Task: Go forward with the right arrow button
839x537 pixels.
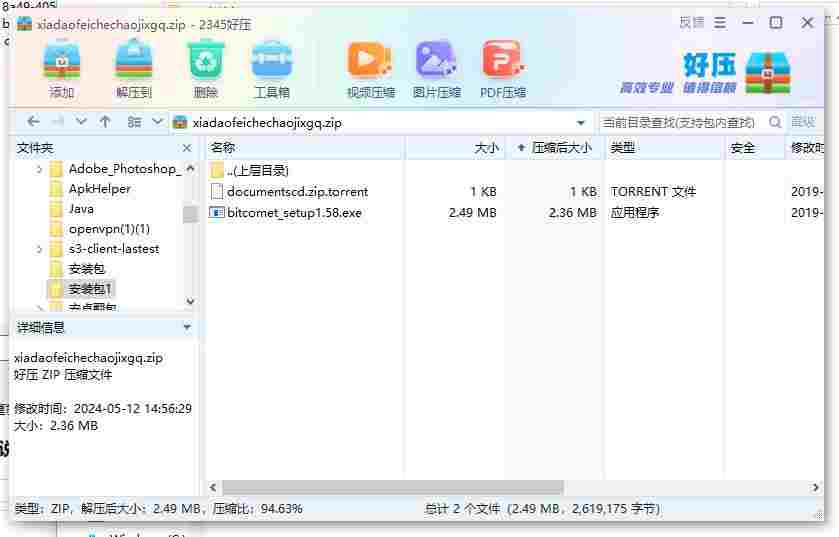Action: tap(57, 122)
